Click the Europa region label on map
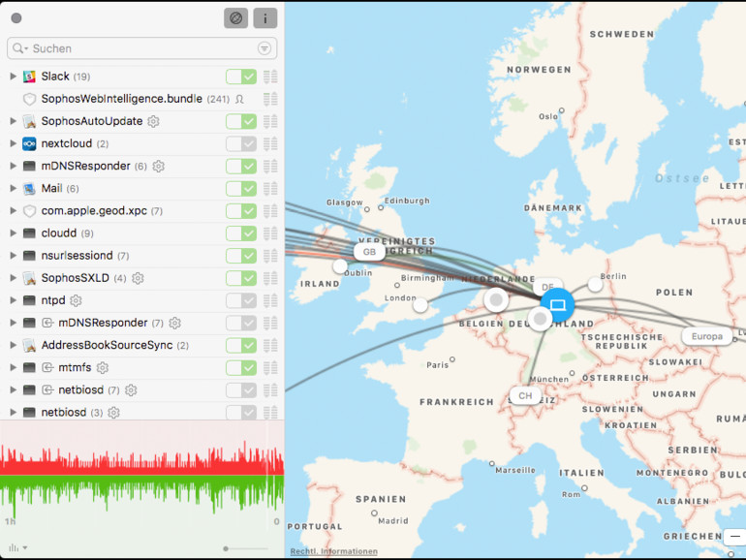The image size is (746, 560). pos(706,336)
